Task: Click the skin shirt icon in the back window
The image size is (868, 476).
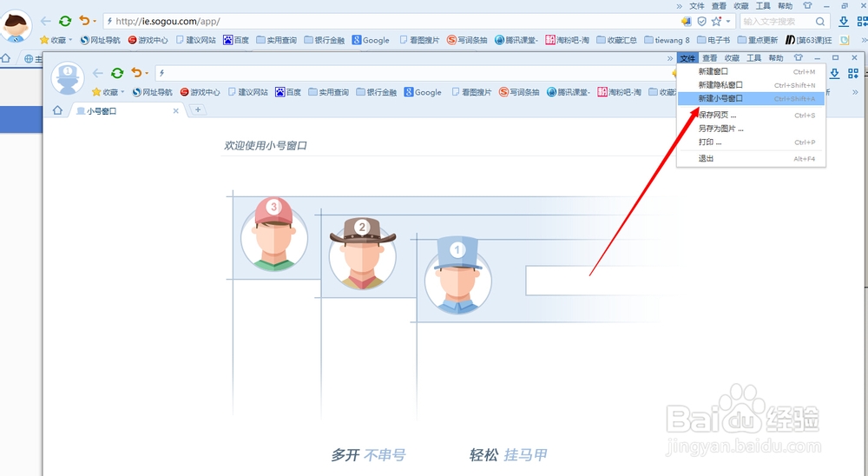Action: click(x=807, y=6)
